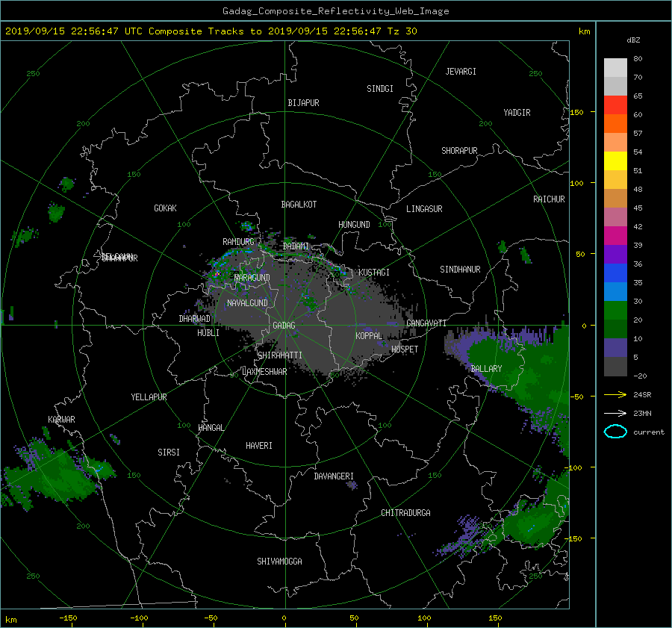Image resolution: width=672 pixels, height=628 pixels.
Task: Select the lightest gray 70-80 dBZ swatch
Action: point(615,68)
